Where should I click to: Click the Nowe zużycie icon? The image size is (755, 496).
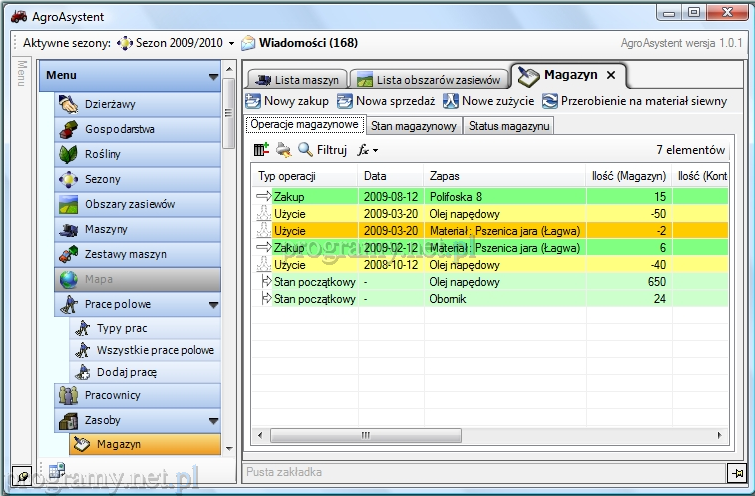pyautogui.click(x=451, y=101)
